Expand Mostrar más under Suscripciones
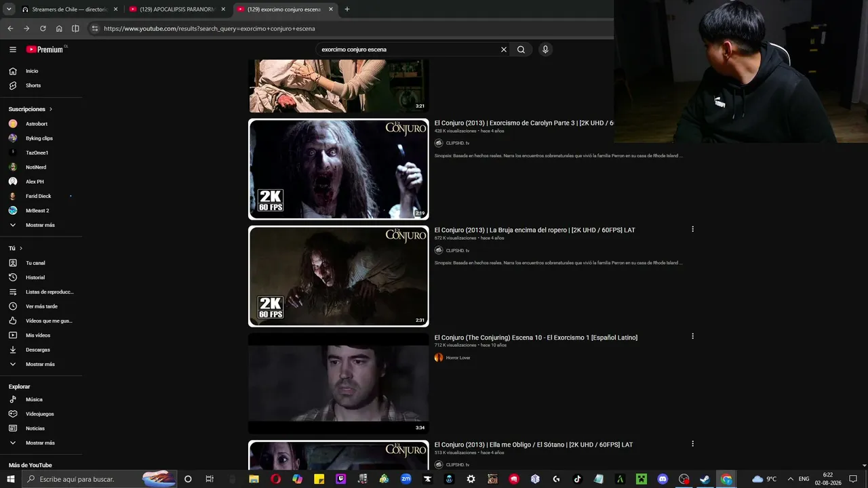Screen dimensions: 868x488 tap(41, 225)
